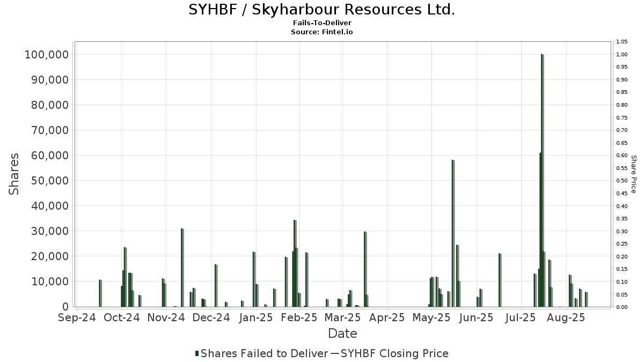Click the Feb-25 date label

[x=299, y=317]
